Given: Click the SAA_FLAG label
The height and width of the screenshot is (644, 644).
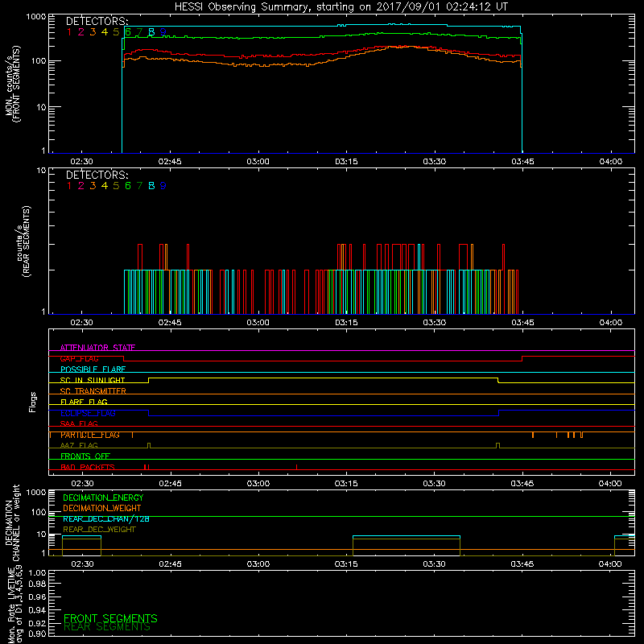Looking at the screenshot, I should [x=79, y=424].
